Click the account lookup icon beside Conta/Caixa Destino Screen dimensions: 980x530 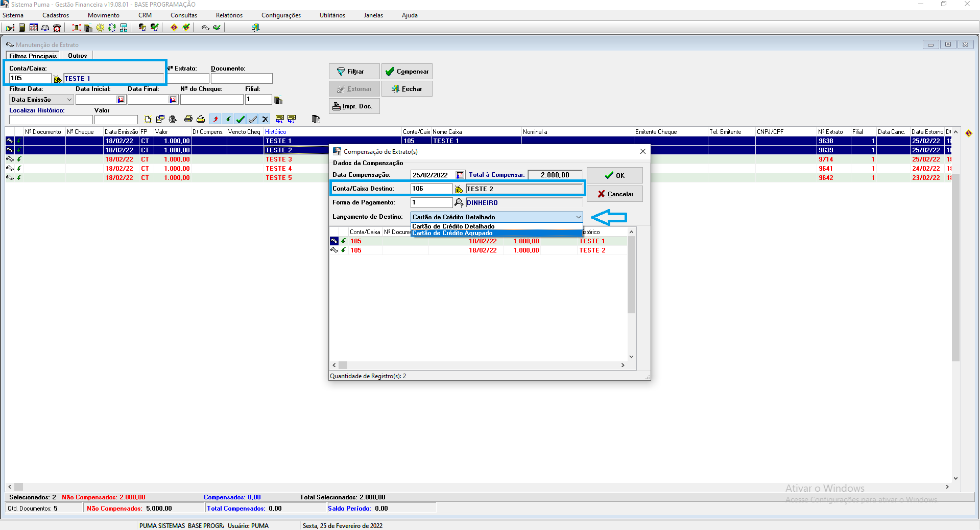pos(459,189)
